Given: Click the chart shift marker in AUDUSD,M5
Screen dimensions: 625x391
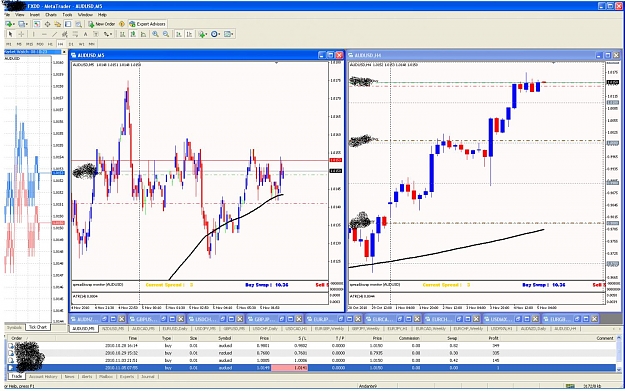Looking at the screenshot, I should (276, 63).
